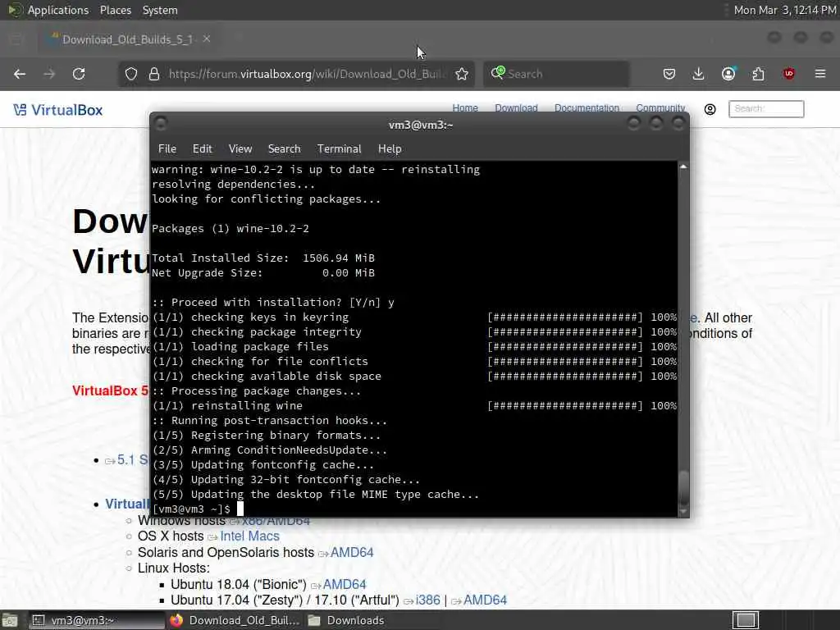The image size is (840, 630).
Task: Open Solaris hosts AMD64 link
Action: [x=351, y=552]
